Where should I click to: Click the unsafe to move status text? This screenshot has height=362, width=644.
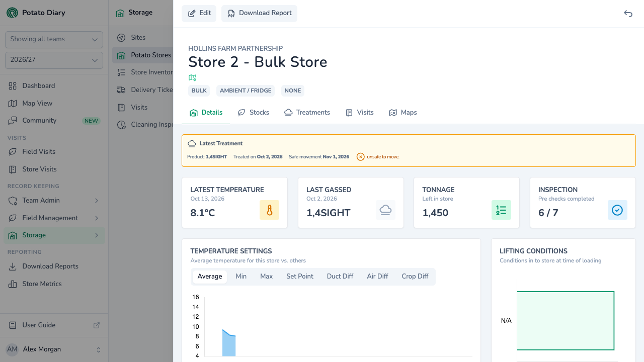383,157
